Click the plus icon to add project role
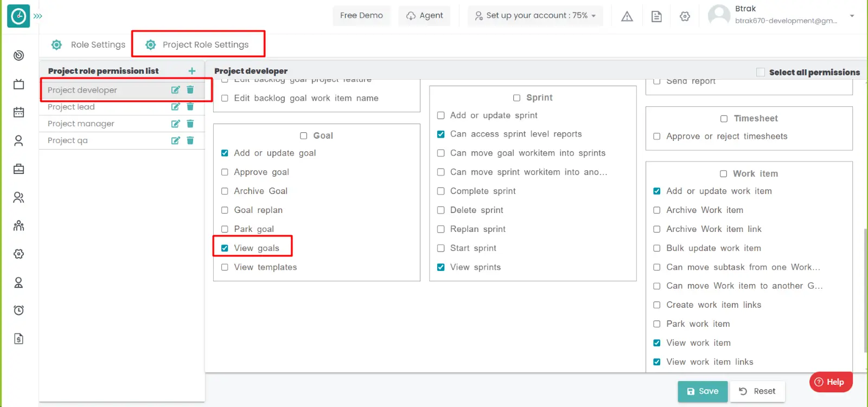 coord(192,71)
